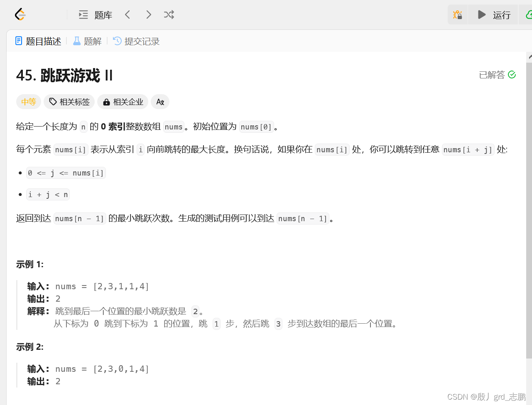Click the green check circle icon
The height and width of the screenshot is (405, 532).
point(512,75)
